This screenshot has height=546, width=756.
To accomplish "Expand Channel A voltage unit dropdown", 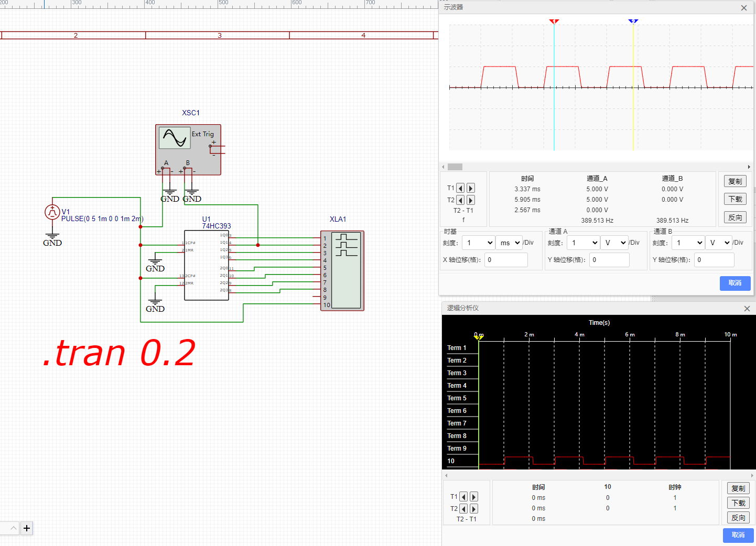I will (x=615, y=243).
